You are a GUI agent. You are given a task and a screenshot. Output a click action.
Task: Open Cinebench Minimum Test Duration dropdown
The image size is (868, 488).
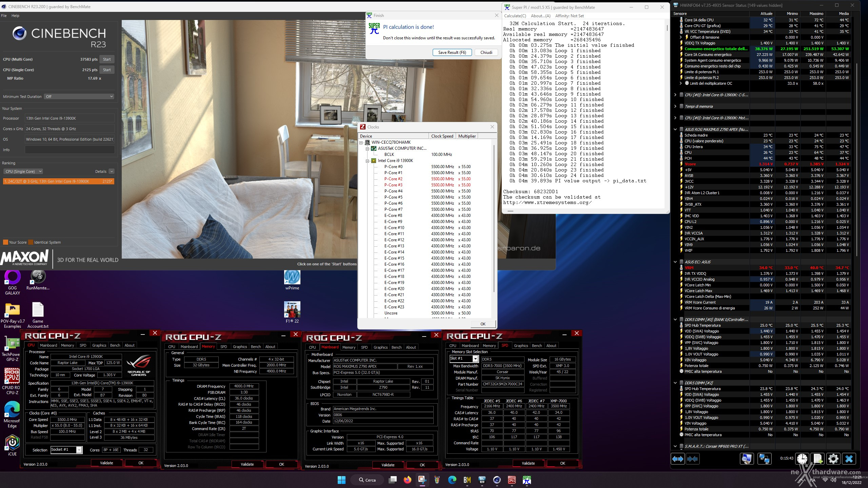(79, 97)
